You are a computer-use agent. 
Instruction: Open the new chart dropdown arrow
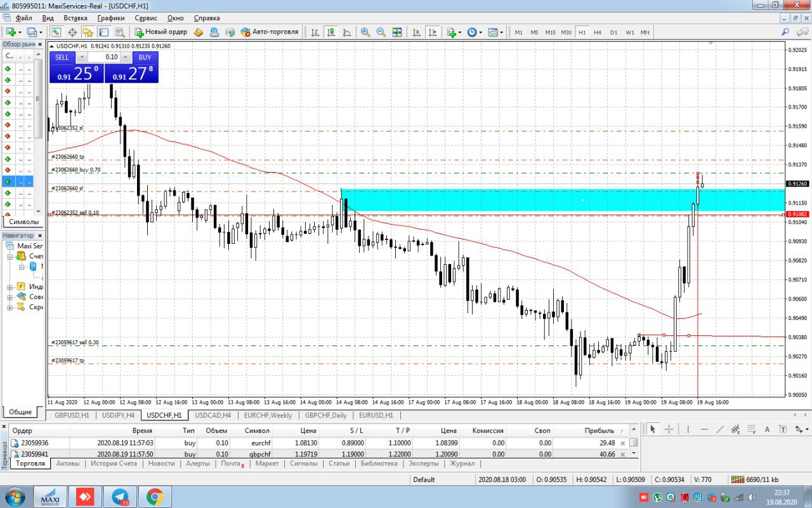[x=20, y=32]
